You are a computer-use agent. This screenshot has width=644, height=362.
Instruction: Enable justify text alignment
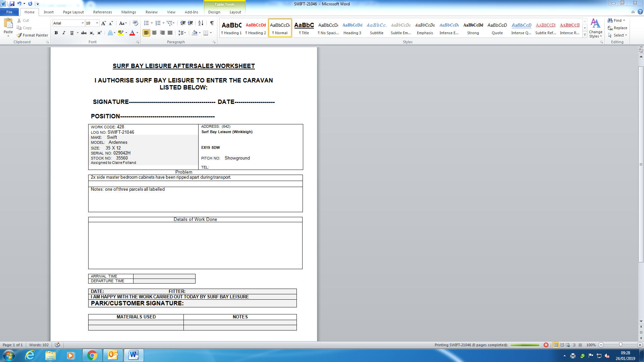pos(170,33)
